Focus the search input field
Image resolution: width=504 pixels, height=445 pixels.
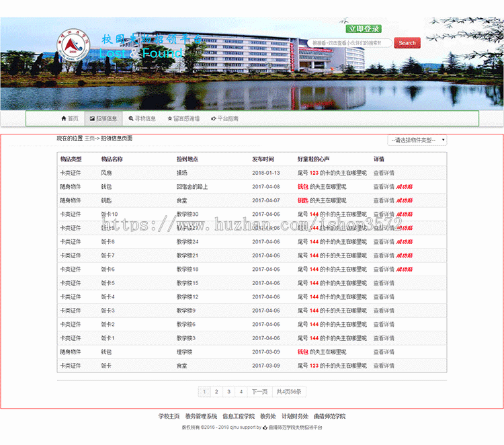[349, 43]
